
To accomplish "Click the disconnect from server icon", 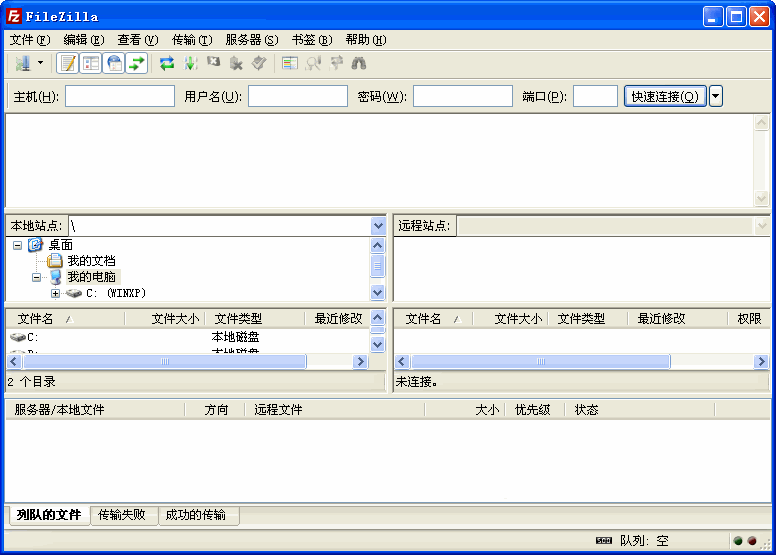I will tap(236, 63).
